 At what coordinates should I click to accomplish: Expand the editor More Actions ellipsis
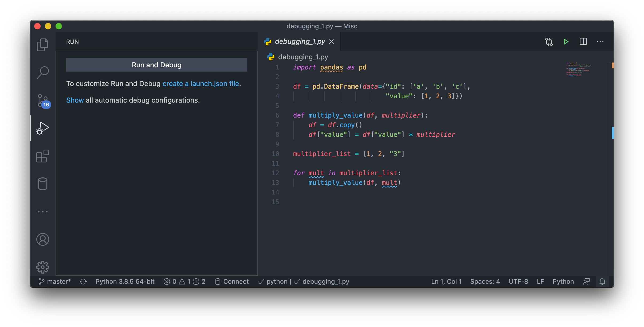pyautogui.click(x=600, y=42)
